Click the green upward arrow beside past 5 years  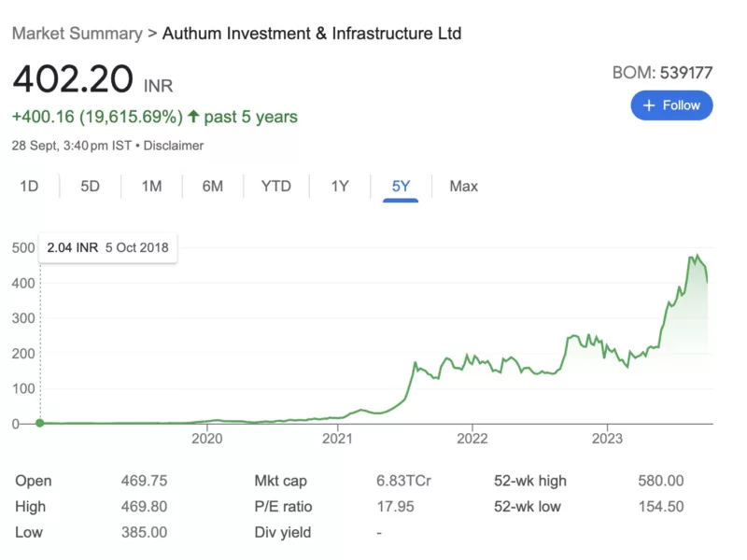[193, 117]
